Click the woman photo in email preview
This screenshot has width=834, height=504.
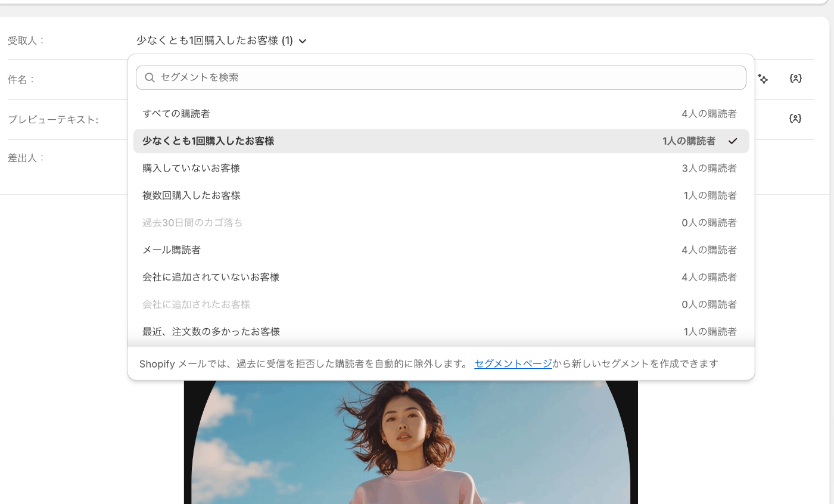(411, 442)
